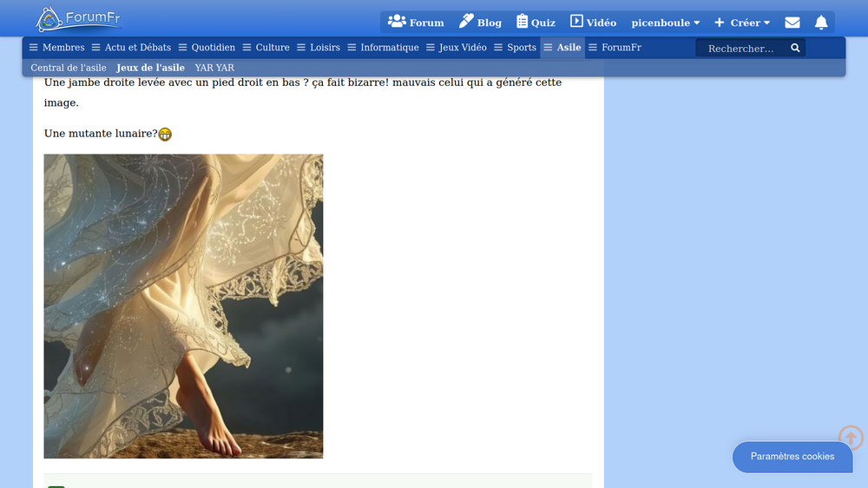
Task: Go to Central de l'asile
Action: [69, 68]
